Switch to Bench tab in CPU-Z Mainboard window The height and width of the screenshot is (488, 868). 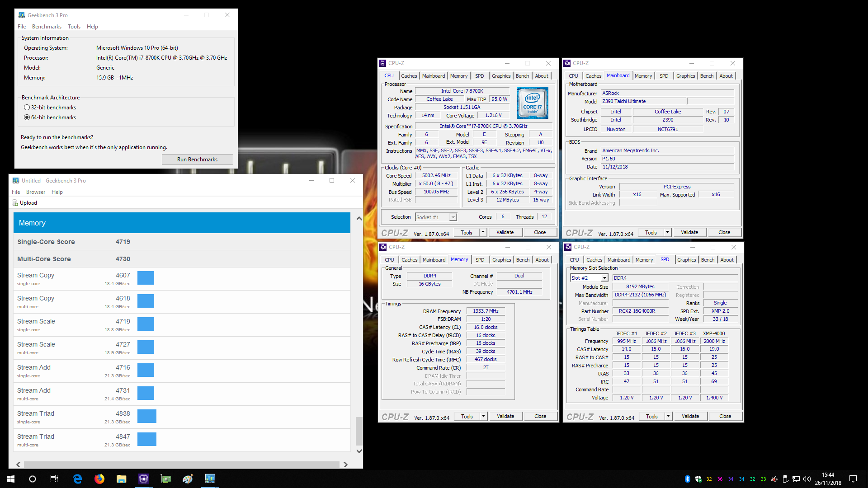pyautogui.click(x=707, y=76)
